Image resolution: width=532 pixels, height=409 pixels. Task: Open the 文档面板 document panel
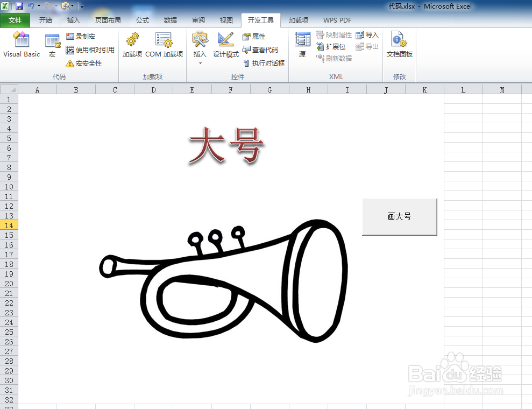(399, 46)
